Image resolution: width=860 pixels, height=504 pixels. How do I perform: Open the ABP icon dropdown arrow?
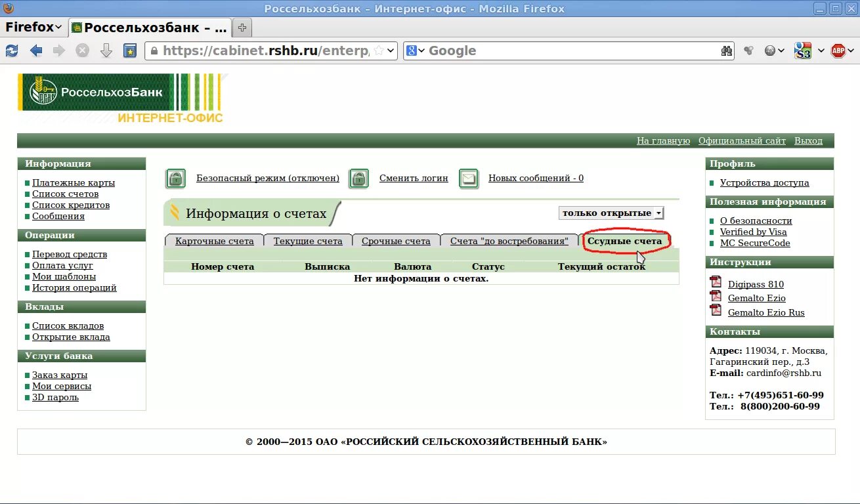click(x=852, y=51)
